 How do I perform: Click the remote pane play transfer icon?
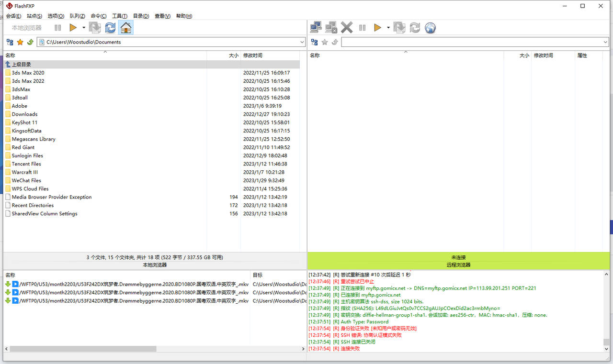[378, 28]
